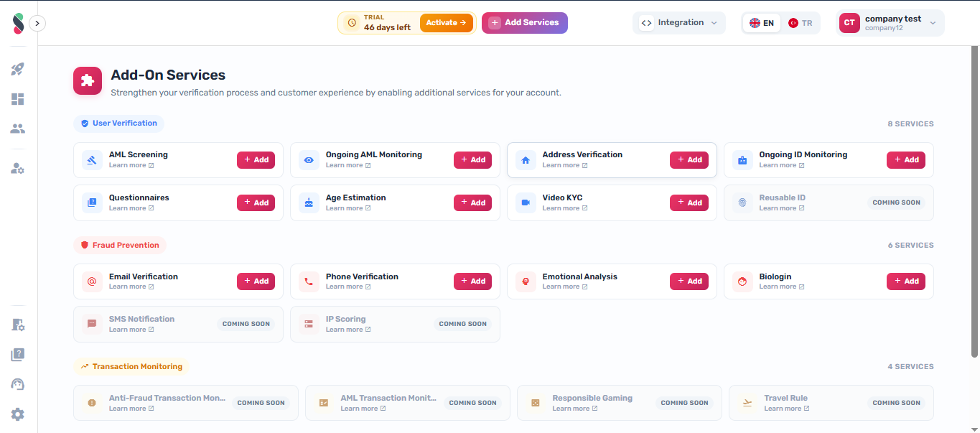Select the User Verification category tag
This screenshot has height=433, width=980.
[119, 124]
